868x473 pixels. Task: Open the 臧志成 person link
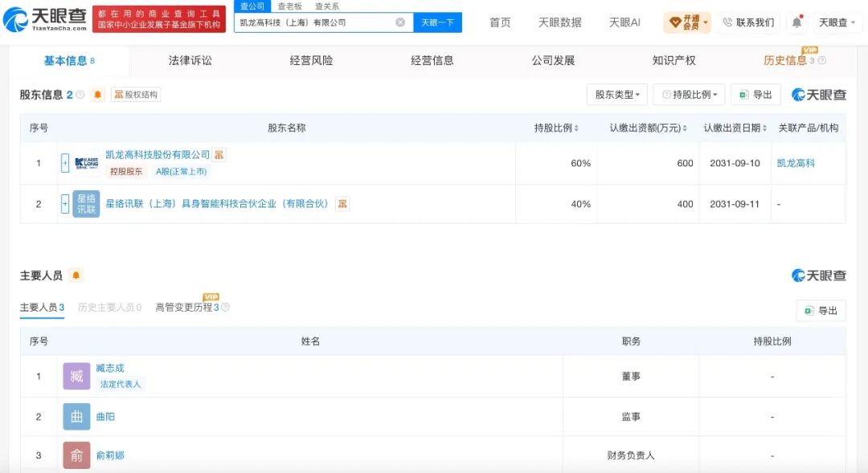(109, 368)
